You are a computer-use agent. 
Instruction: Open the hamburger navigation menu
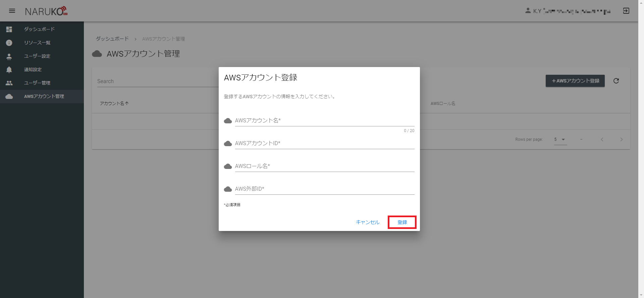(12, 11)
